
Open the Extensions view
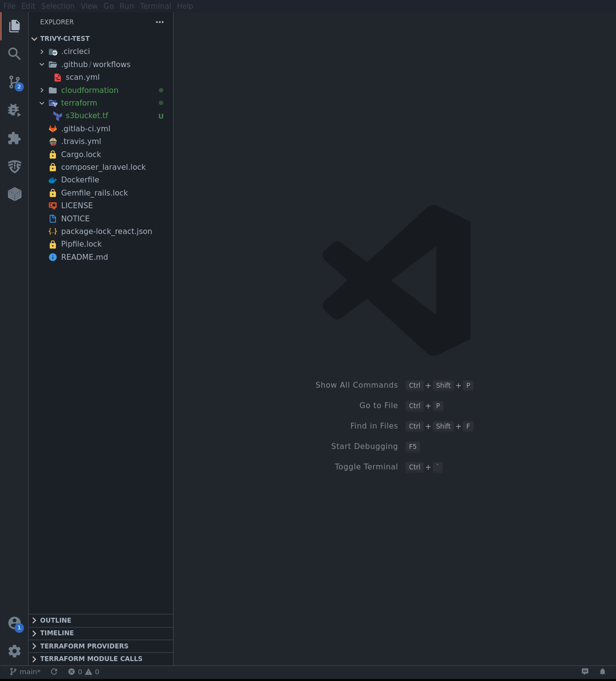(15, 138)
